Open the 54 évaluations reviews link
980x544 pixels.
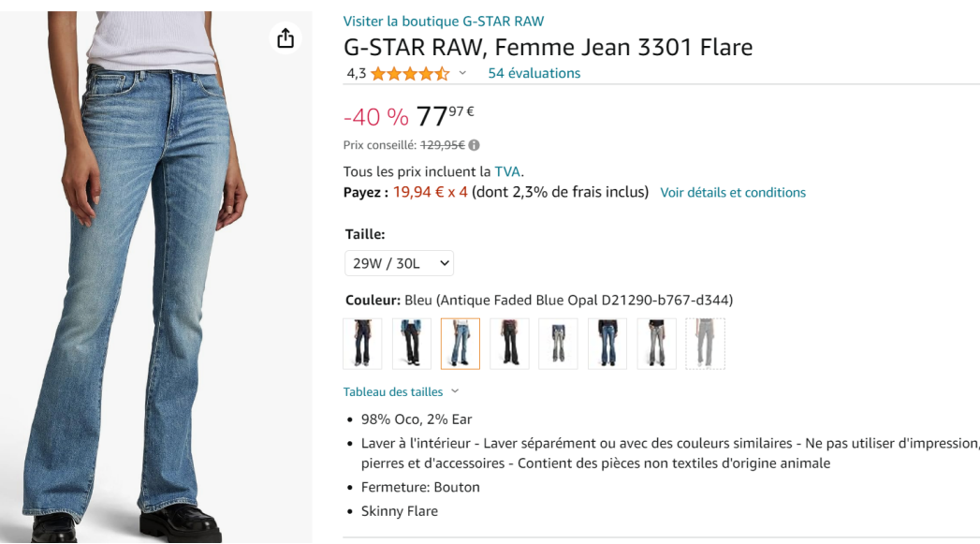[534, 73]
